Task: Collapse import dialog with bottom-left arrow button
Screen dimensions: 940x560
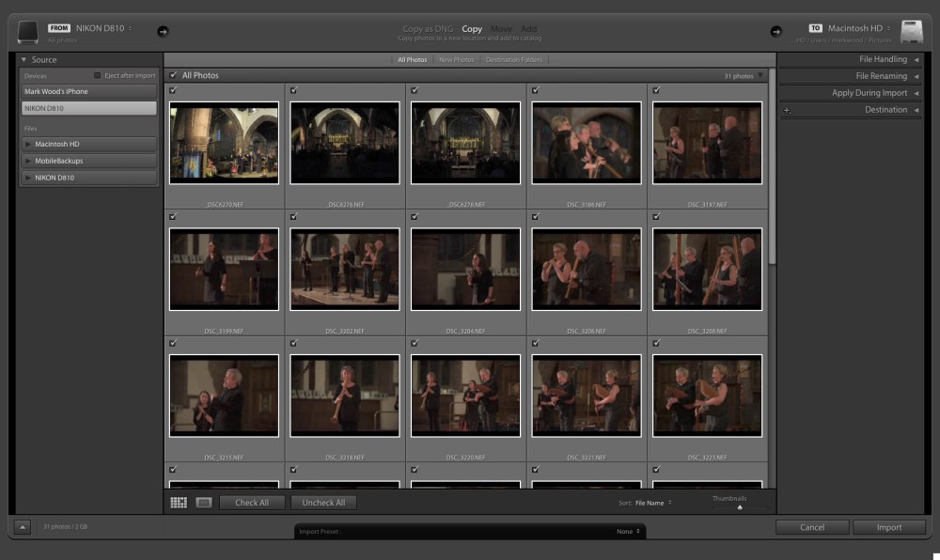Action: coord(23,527)
